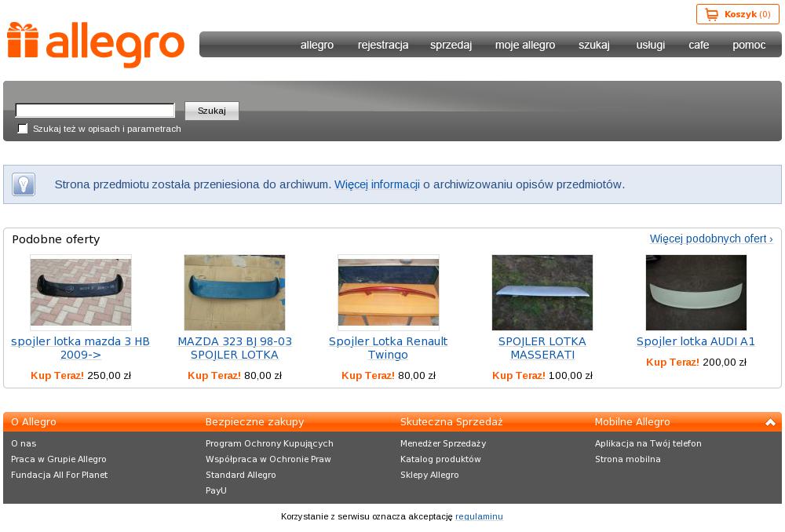Open the regulaminu terms link

coord(479,516)
